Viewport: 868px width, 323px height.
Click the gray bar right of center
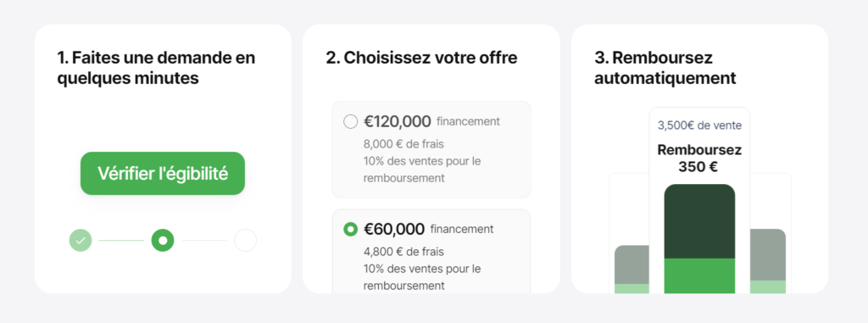click(768, 254)
